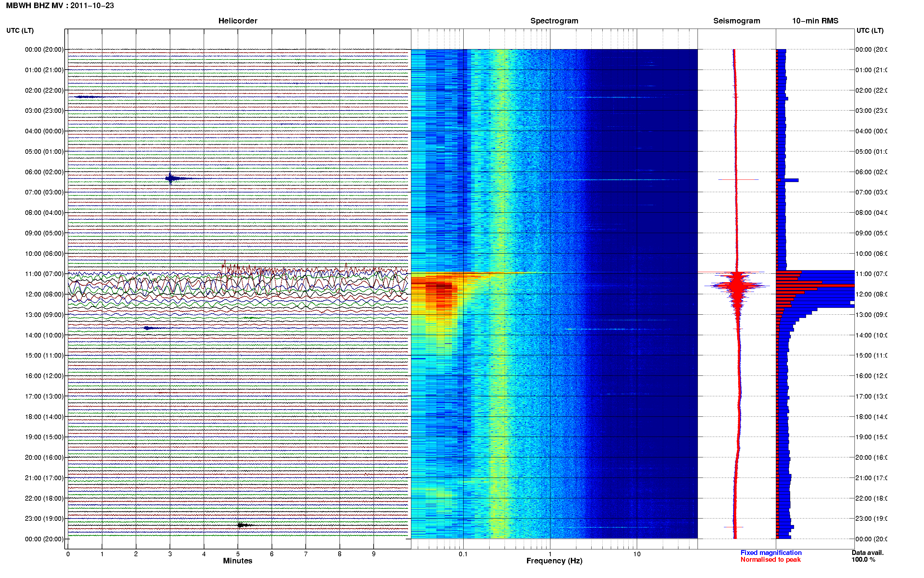Select the 'Seismogram' panel heading
Screen dimensions: 924x578
[737, 21]
